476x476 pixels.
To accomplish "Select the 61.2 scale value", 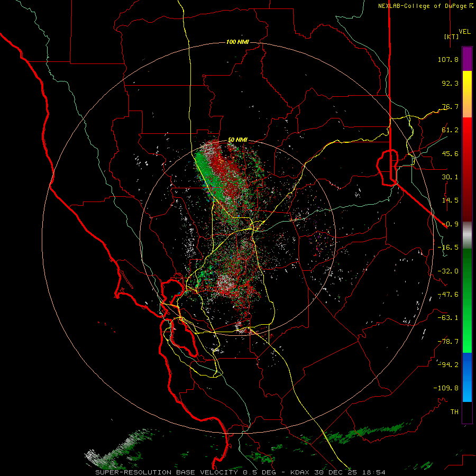I will [450, 130].
